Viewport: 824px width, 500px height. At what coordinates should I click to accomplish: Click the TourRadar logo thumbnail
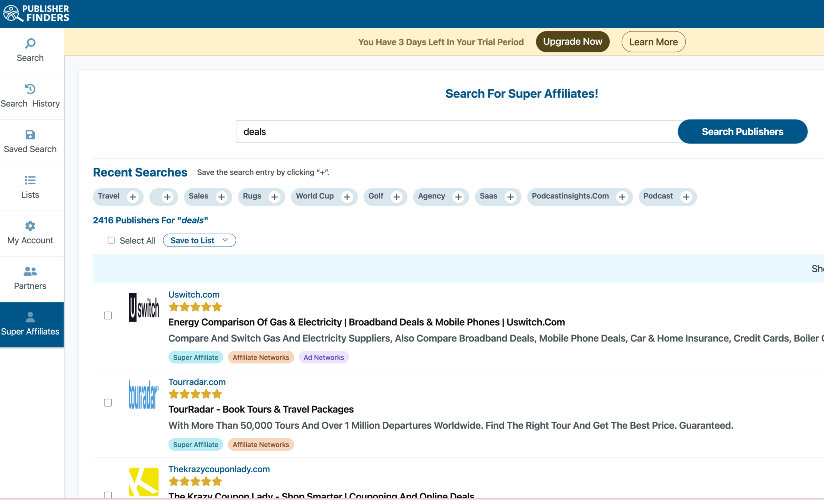click(144, 395)
